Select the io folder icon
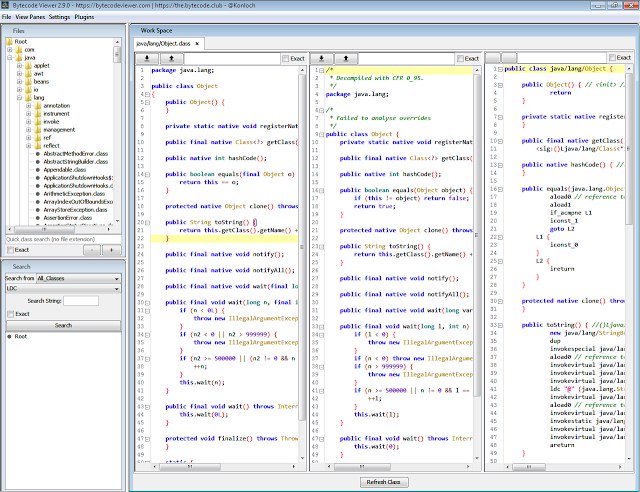The height and width of the screenshot is (492, 640). pos(28,90)
